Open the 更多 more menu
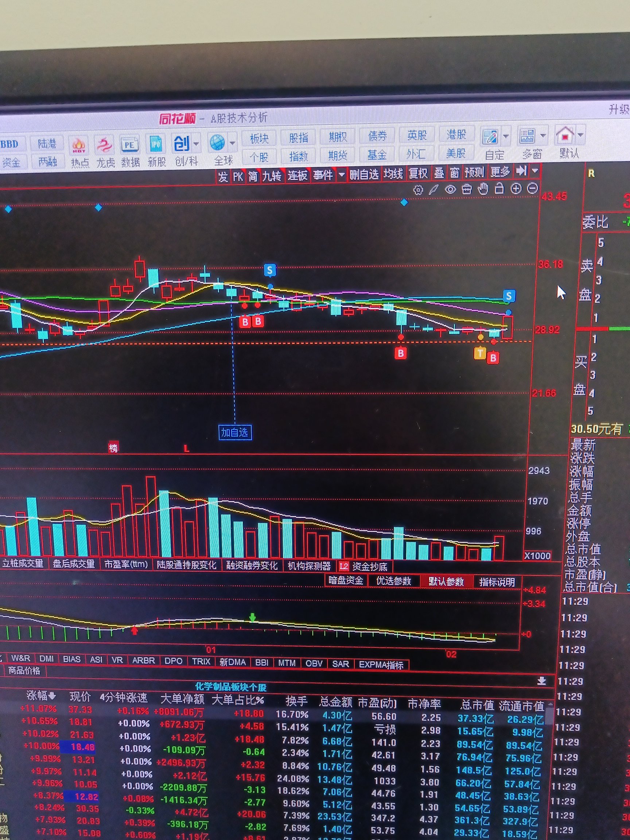This screenshot has height=840, width=630. coord(500,172)
